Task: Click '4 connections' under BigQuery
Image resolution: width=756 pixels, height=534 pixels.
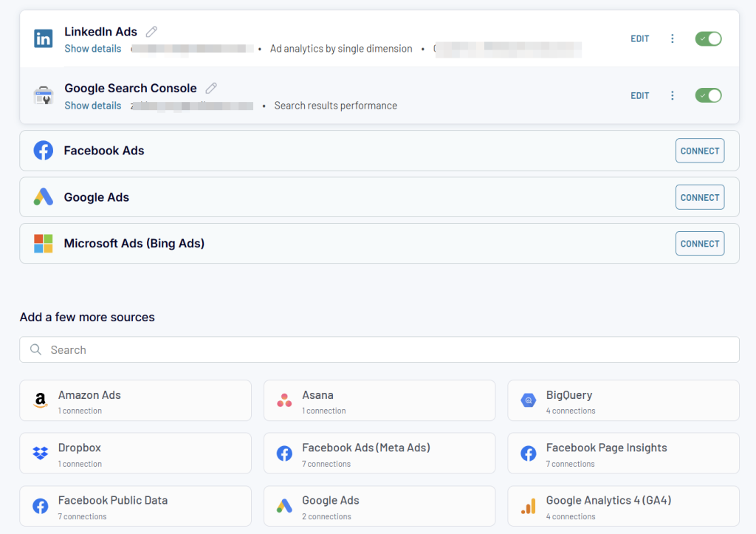Action: point(571,411)
